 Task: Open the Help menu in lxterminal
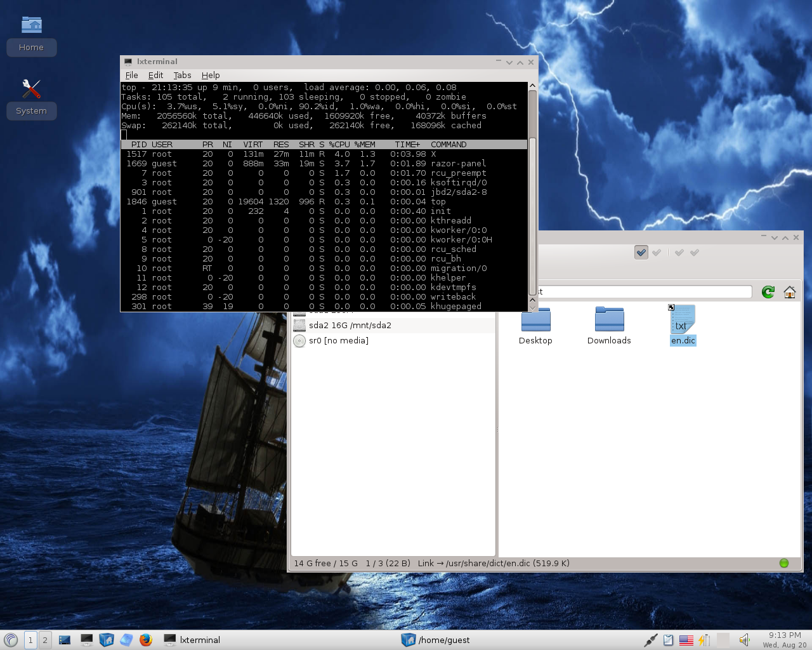[x=211, y=75]
